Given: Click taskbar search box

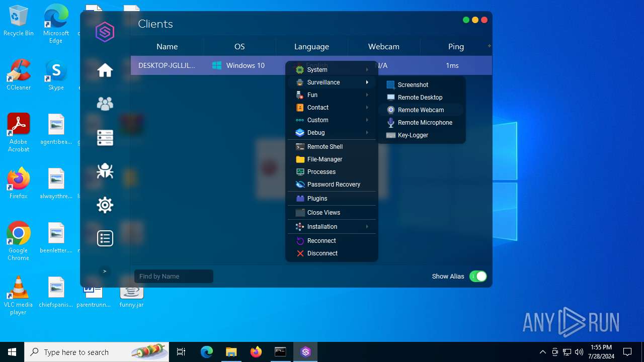Looking at the screenshot, I should (x=97, y=352).
